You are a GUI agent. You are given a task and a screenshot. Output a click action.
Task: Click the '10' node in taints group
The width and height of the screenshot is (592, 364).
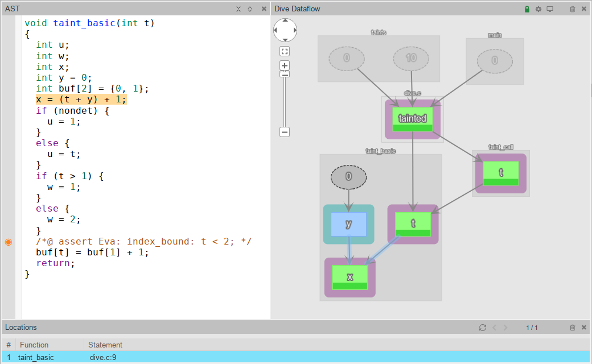[411, 58]
